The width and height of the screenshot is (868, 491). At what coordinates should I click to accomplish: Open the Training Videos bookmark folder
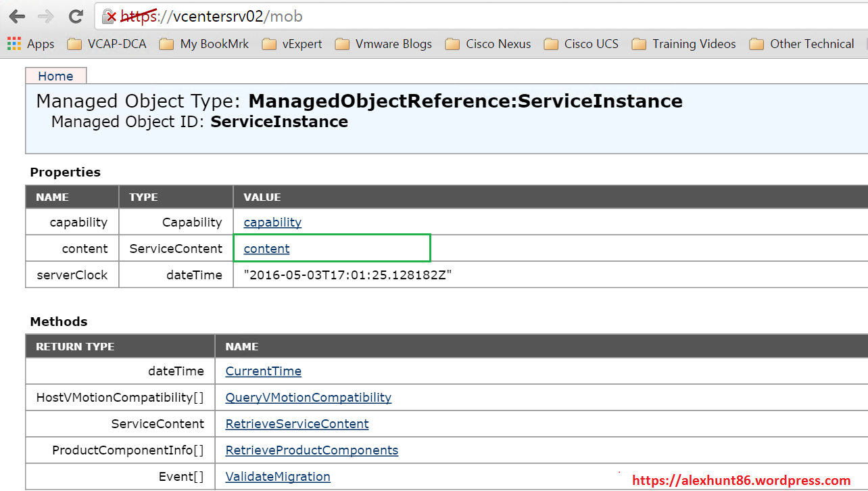tap(683, 44)
